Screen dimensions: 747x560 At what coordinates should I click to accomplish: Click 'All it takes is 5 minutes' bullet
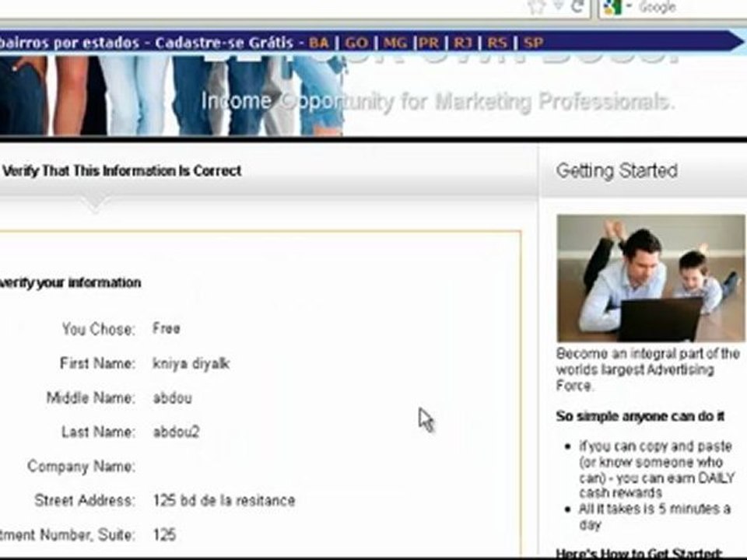[x=654, y=516]
